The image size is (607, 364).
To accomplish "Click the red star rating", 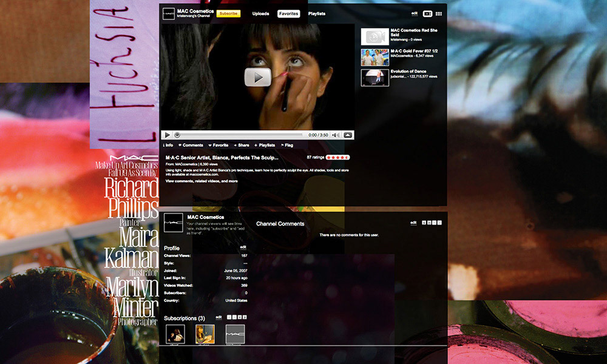I will (337, 158).
